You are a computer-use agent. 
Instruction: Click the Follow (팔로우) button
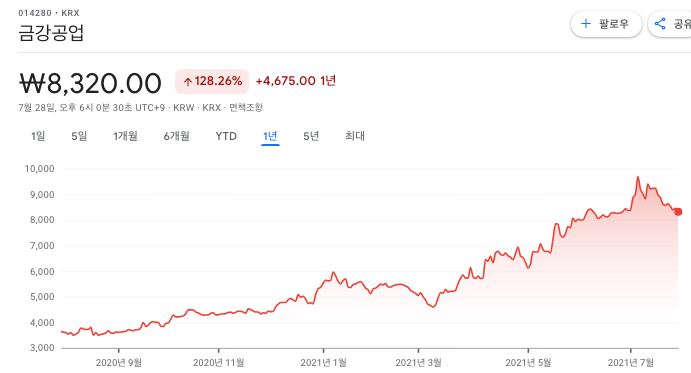(606, 24)
